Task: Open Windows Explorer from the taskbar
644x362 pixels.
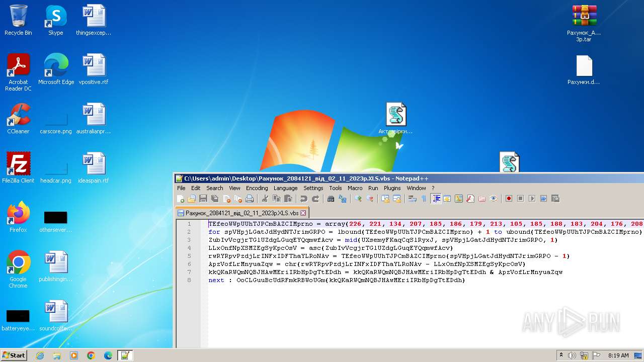Action: click(x=57, y=355)
